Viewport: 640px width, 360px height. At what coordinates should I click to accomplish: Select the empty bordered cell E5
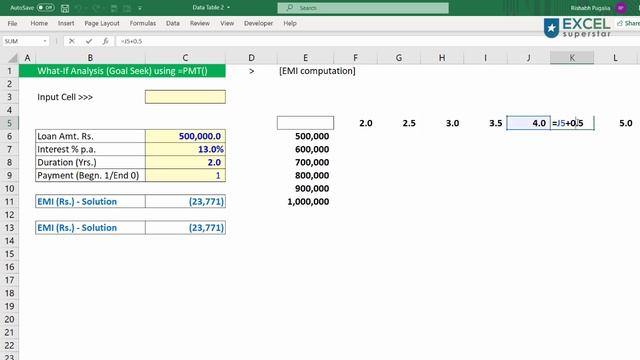(305, 123)
